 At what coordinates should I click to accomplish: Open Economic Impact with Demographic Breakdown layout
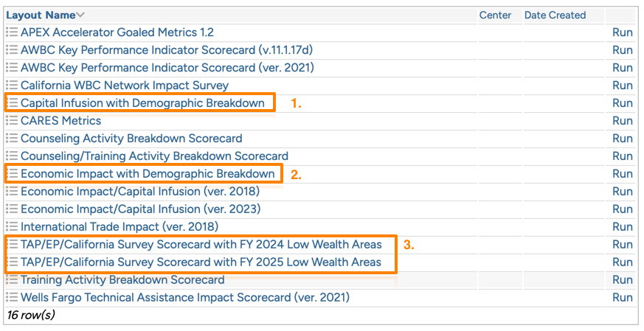click(x=148, y=174)
